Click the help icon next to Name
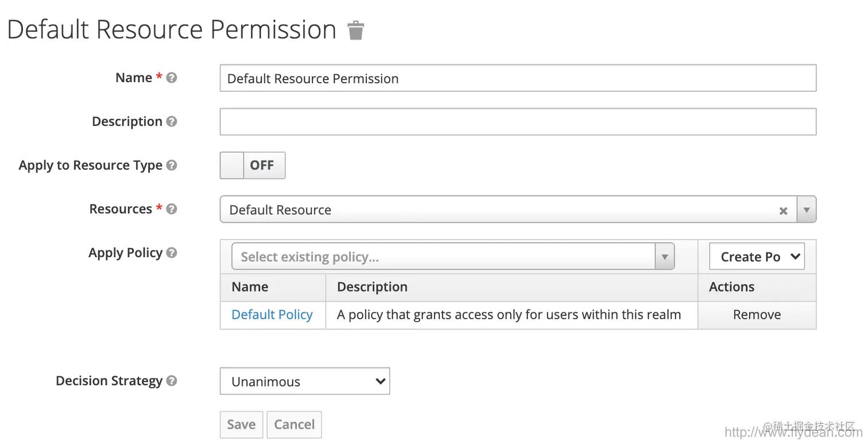This screenshot has height=445, width=868. (x=171, y=78)
